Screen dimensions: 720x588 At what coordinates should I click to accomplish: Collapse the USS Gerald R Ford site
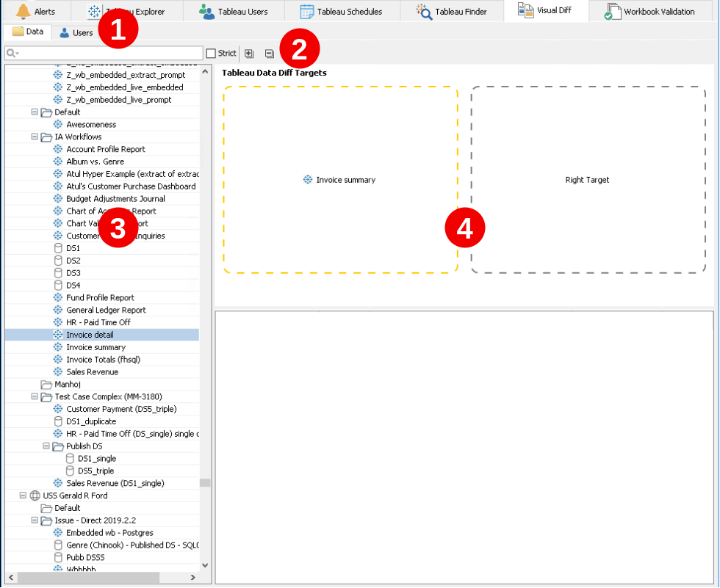click(x=23, y=496)
